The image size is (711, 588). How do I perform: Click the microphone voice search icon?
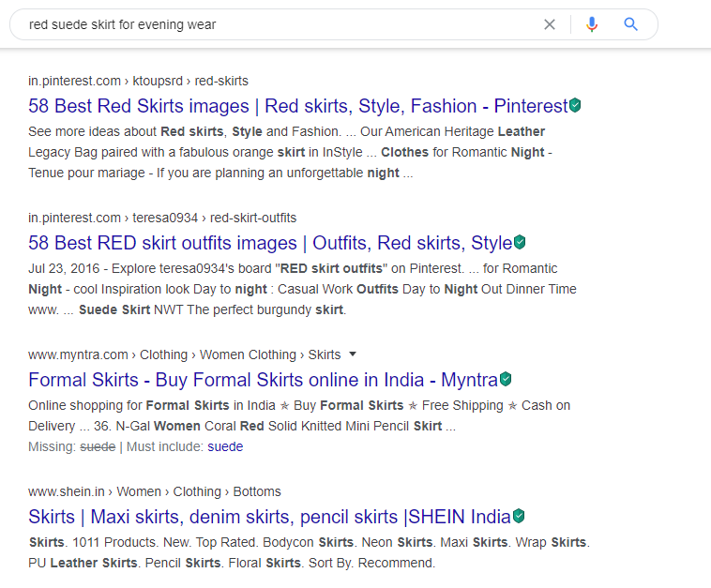pos(591,24)
